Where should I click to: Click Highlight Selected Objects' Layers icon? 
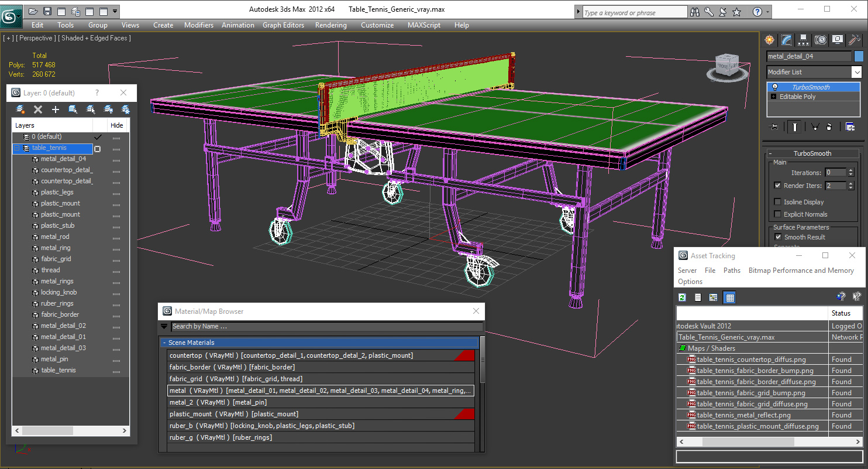91,109
